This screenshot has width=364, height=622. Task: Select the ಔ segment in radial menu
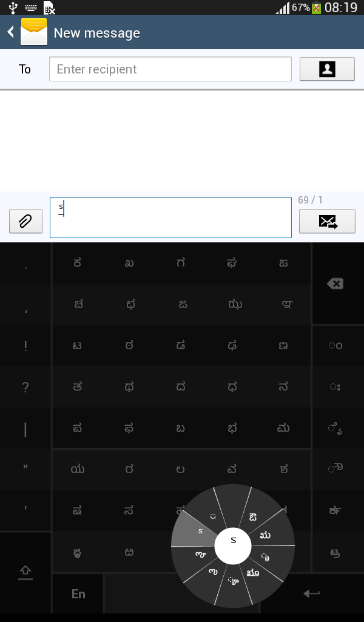(254, 517)
